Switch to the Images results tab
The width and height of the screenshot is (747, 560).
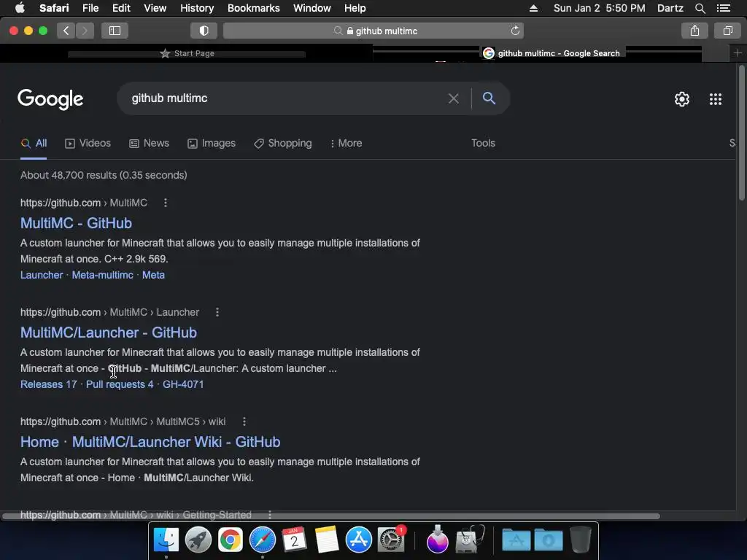212,144
